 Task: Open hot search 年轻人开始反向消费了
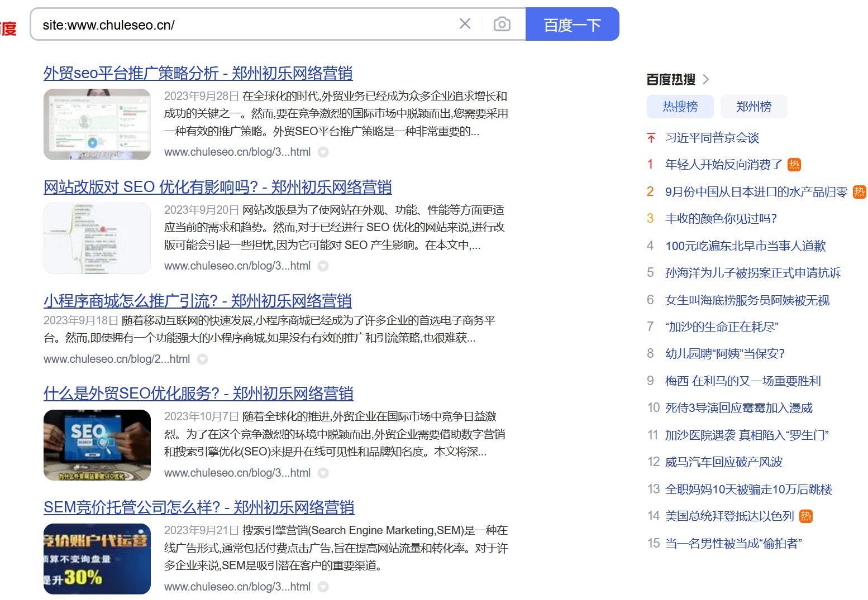pos(724,165)
